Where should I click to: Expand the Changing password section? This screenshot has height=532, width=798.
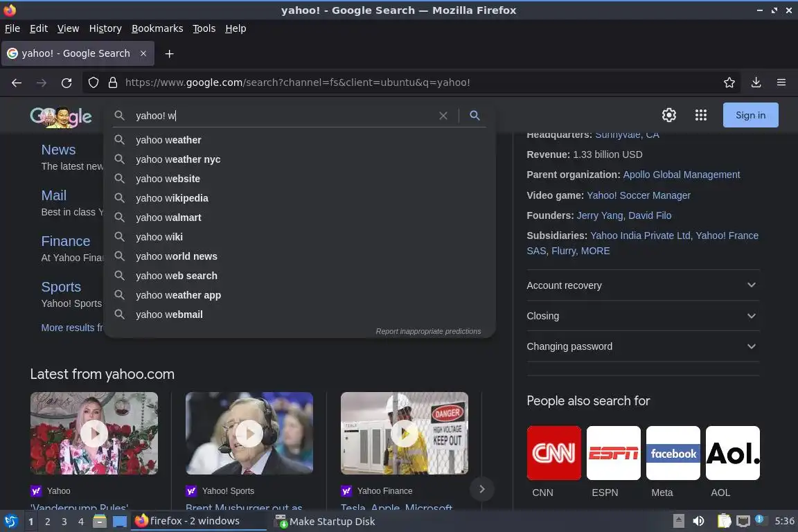coord(643,346)
